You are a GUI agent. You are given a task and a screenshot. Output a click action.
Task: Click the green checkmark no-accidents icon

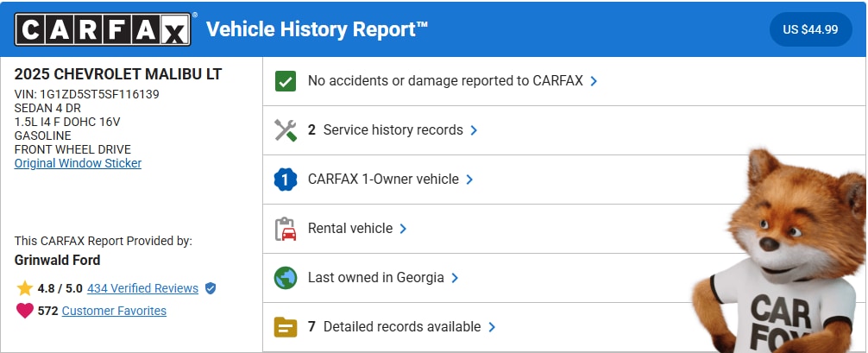click(285, 81)
